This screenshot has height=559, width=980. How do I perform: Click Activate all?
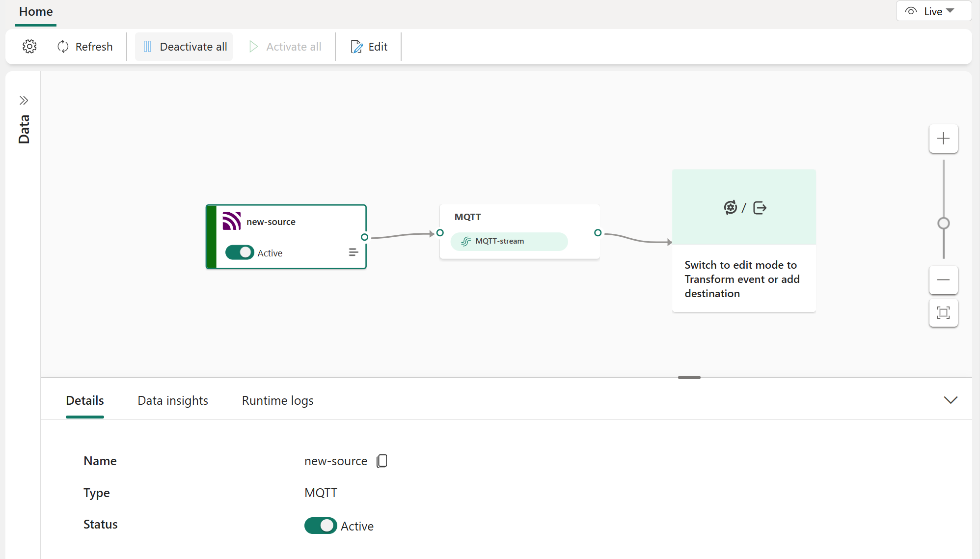coord(285,47)
